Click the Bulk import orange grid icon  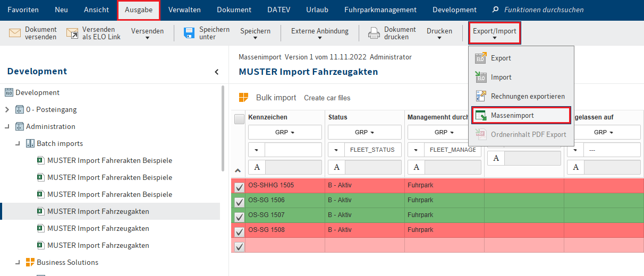pos(243,98)
